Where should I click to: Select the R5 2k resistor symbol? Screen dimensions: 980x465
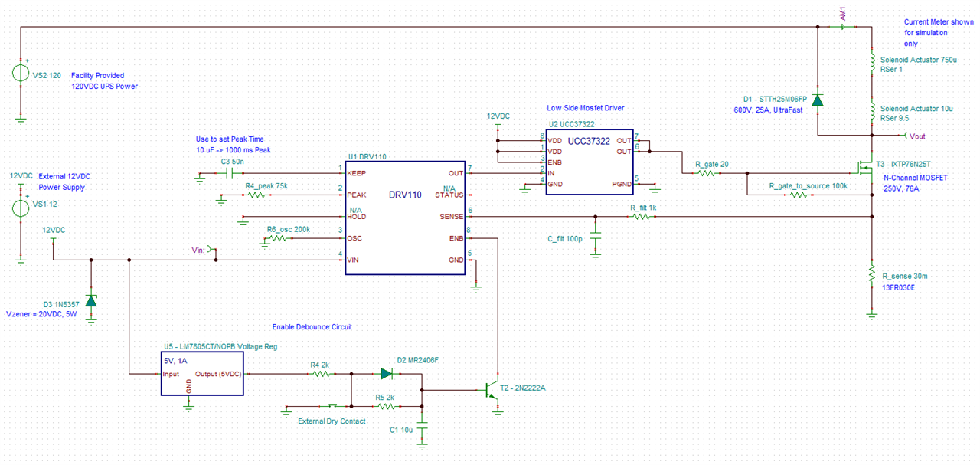pos(386,406)
